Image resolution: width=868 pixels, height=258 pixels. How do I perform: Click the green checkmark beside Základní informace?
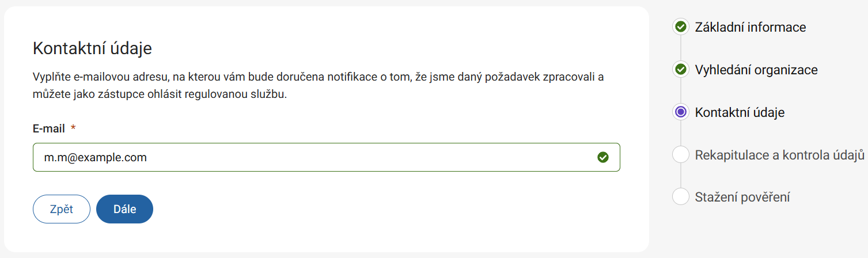(680, 27)
